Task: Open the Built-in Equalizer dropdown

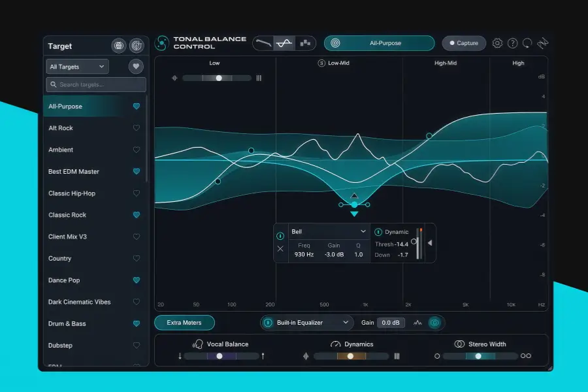Action: pos(306,322)
